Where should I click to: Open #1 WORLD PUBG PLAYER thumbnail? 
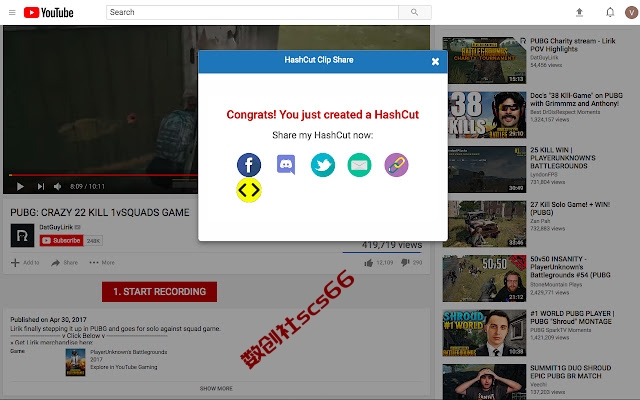[484, 333]
